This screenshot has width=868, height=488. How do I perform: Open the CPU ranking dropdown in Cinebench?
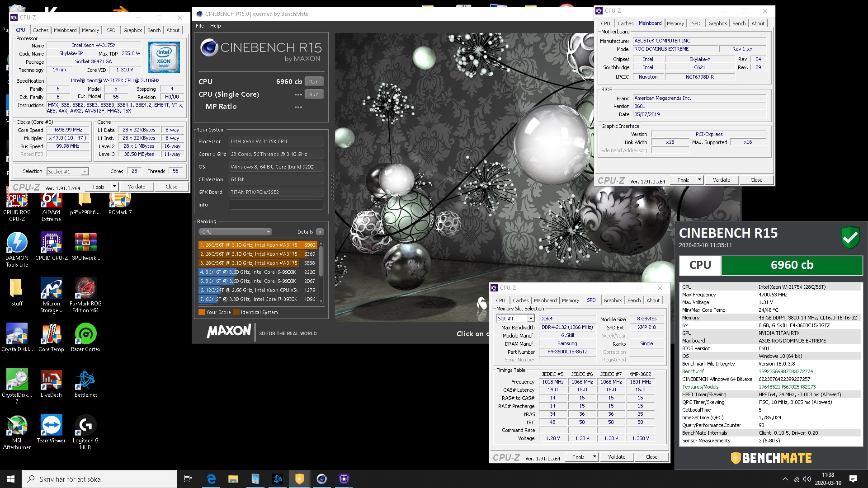coord(236,232)
